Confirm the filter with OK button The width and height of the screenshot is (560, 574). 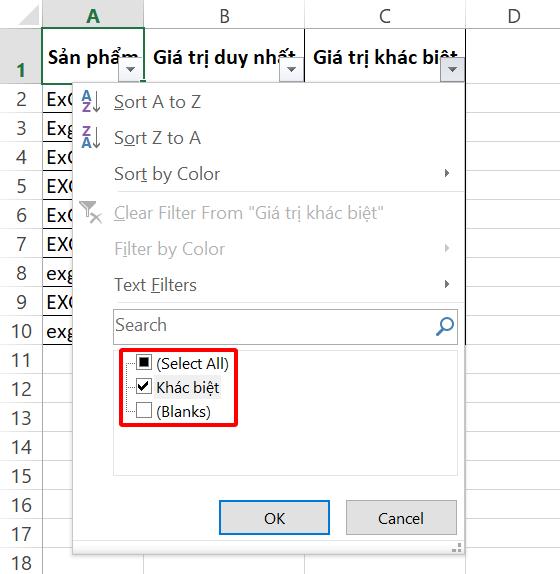click(275, 518)
